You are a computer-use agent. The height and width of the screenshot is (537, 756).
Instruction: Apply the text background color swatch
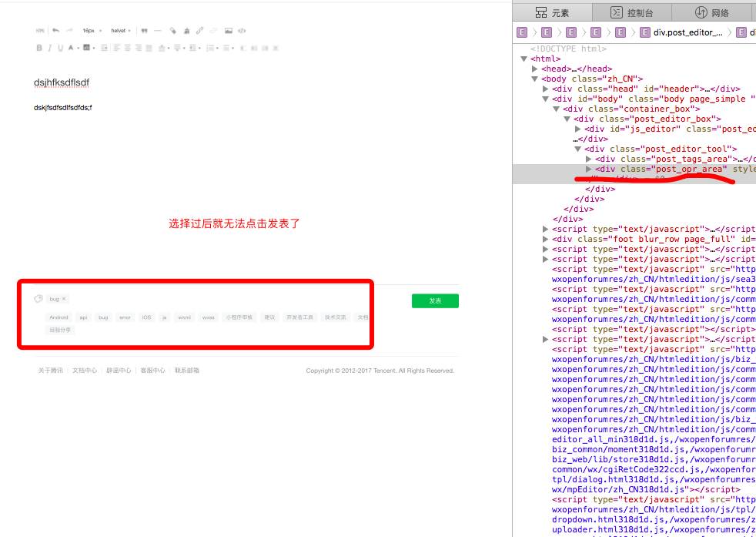pos(86,47)
